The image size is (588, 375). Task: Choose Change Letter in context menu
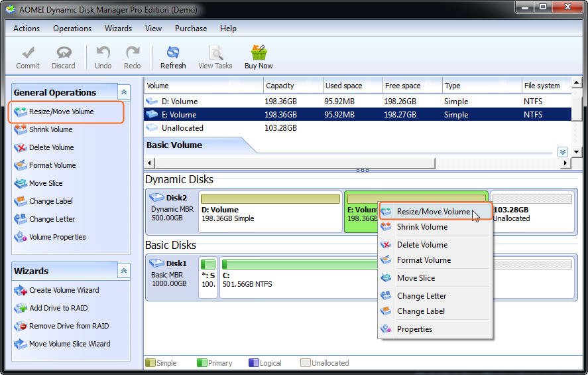(435, 296)
